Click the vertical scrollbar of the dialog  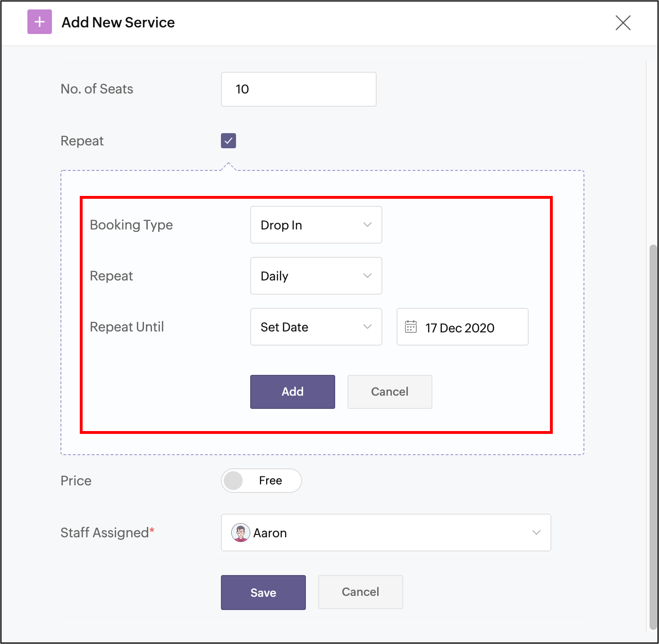coord(653,425)
